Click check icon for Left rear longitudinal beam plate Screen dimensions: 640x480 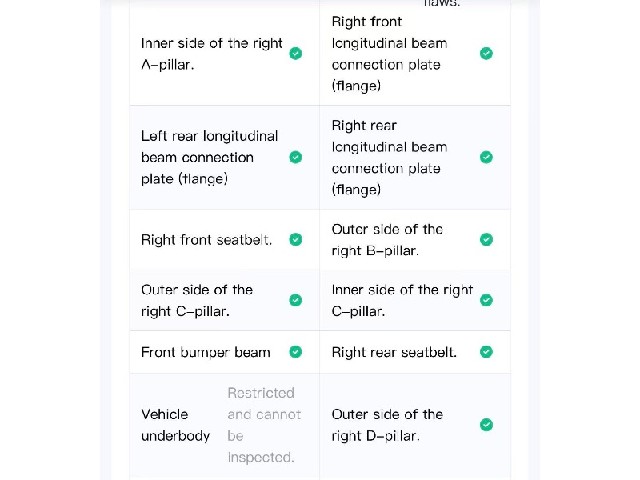(296, 157)
